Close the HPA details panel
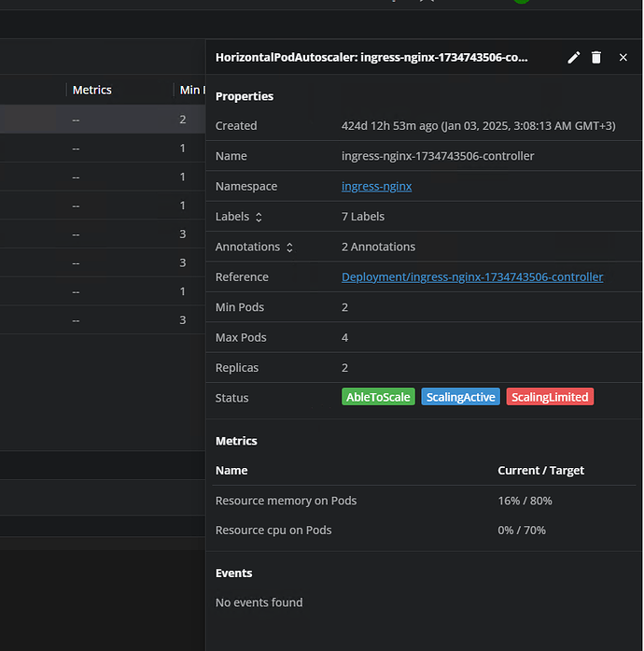Screen dimensions: 644x651 (623, 58)
